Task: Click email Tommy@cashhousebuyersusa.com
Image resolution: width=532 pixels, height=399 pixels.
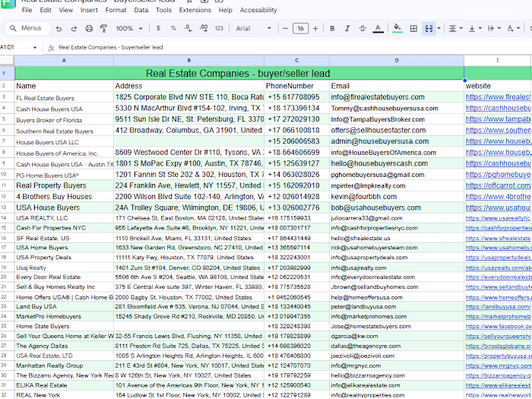Action: point(385,108)
